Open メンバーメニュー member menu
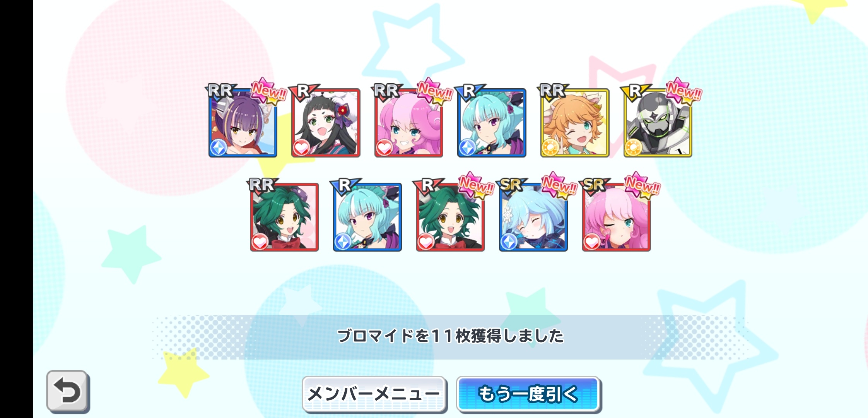 pyautogui.click(x=374, y=394)
